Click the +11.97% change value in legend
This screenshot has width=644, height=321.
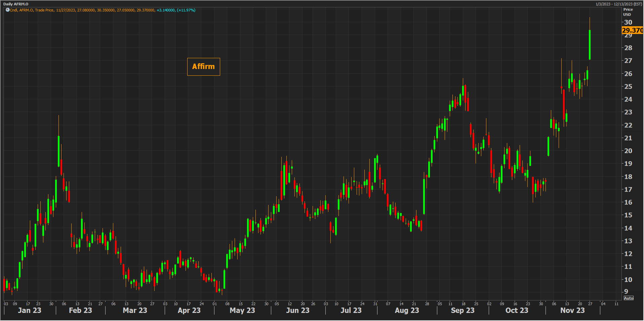tap(186, 10)
